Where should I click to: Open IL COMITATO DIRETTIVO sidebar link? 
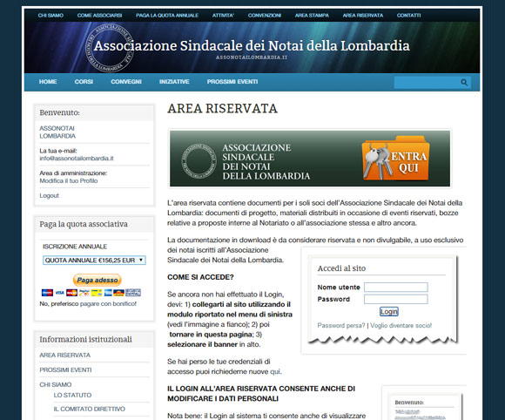(89, 409)
